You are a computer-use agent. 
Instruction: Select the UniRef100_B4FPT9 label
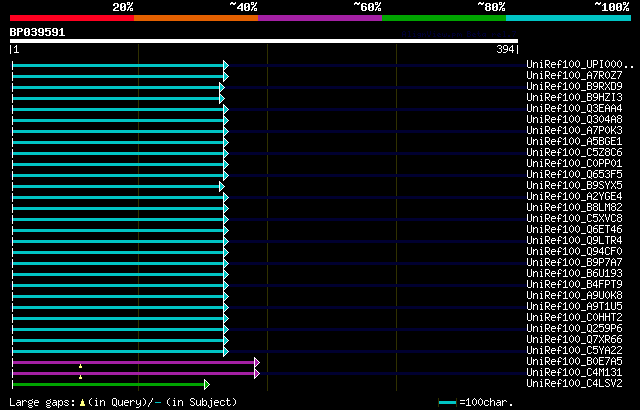point(574,285)
